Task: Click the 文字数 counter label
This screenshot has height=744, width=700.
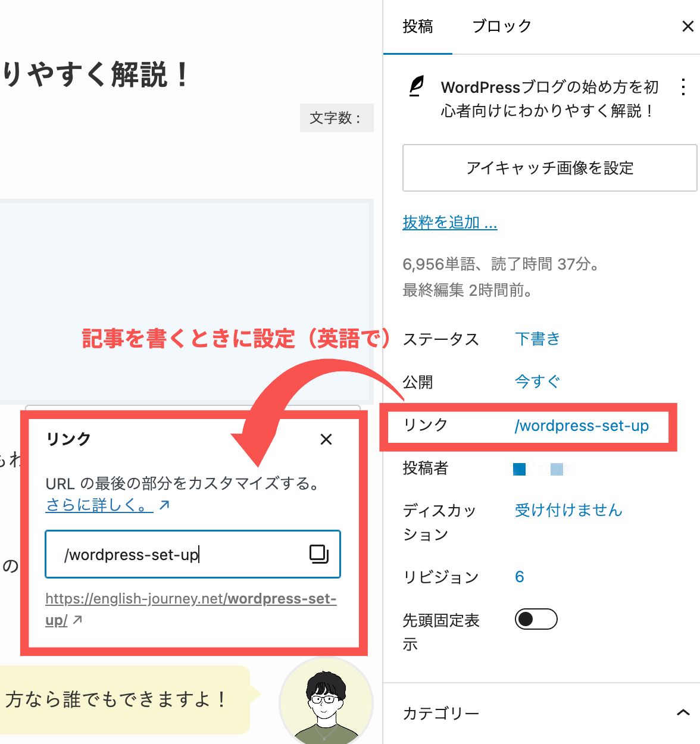Action: (x=336, y=118)
